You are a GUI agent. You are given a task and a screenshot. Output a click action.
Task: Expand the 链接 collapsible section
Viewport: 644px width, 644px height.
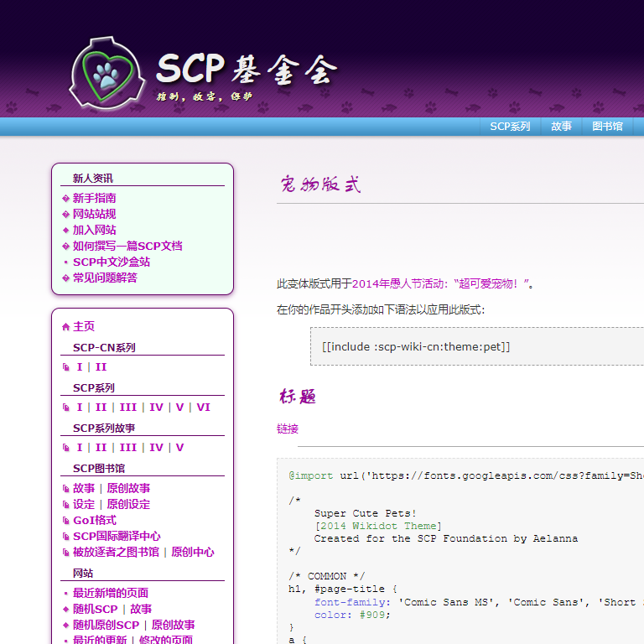click(287, 429)
